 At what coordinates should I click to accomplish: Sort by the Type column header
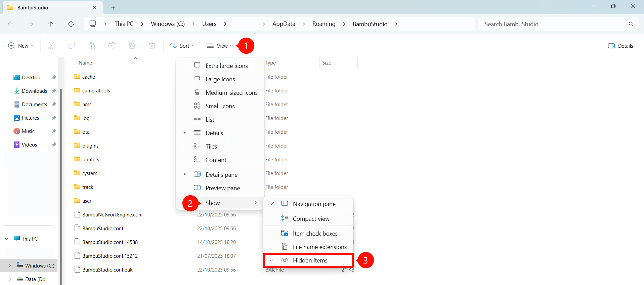pos(270,63)
